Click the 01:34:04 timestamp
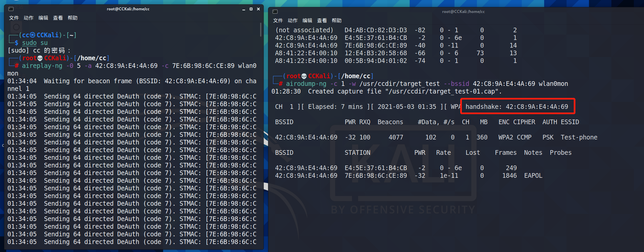This screenshot has height=252, width=644. click(x=22, y=81)
